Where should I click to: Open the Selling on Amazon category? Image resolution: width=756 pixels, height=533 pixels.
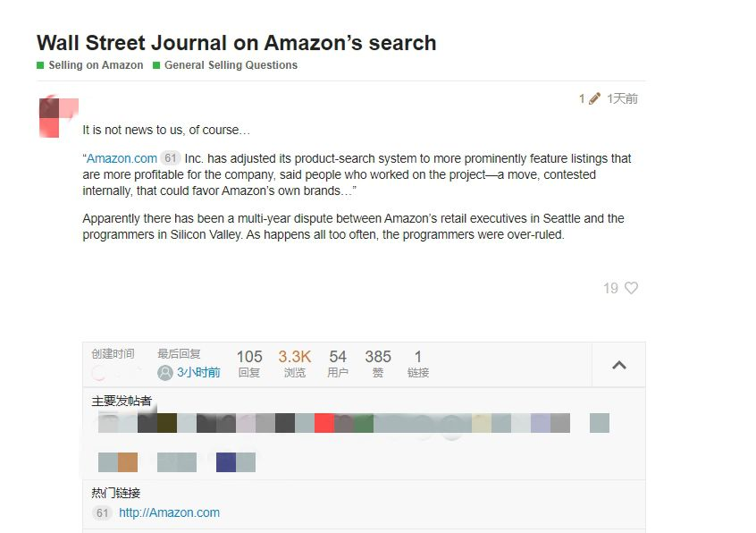[x=96, y=65]
